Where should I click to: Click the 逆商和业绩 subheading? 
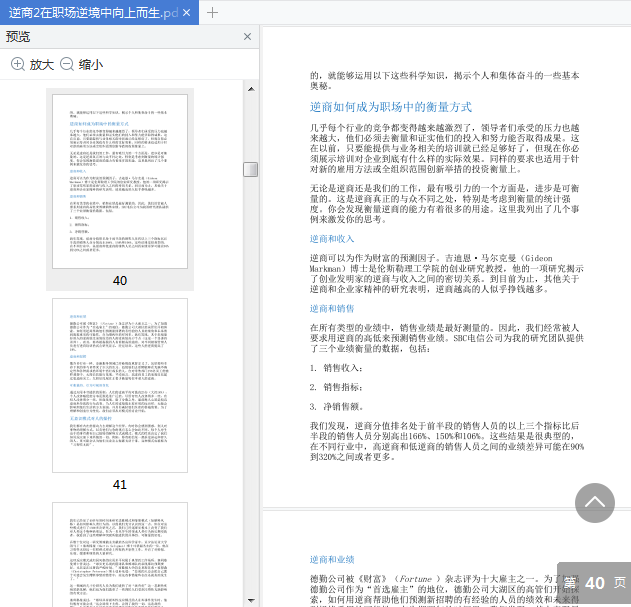click(x=332, y=560)
